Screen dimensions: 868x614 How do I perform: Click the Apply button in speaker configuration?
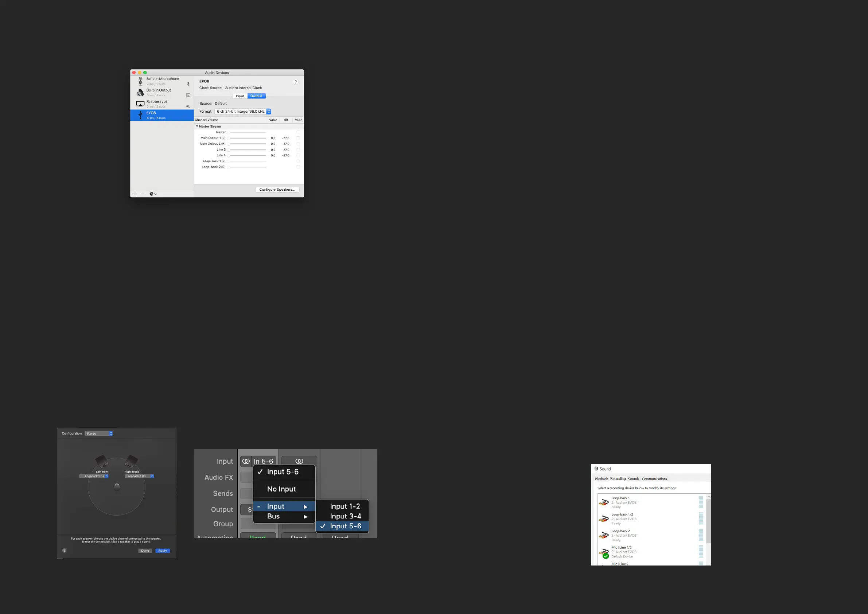point(163,551)
